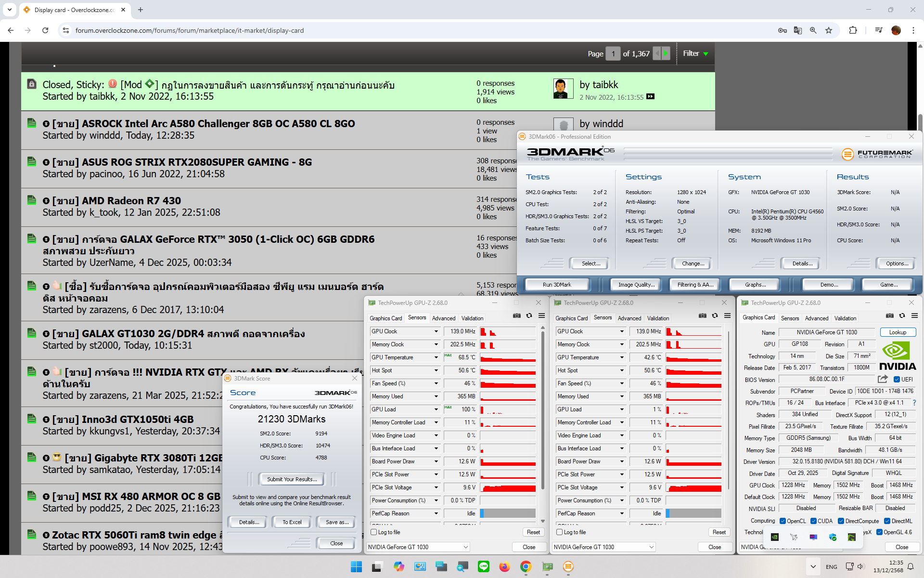Click the Run 3DMark button
This screenshot has width=924, height=578.
click(x=557, y=285)
